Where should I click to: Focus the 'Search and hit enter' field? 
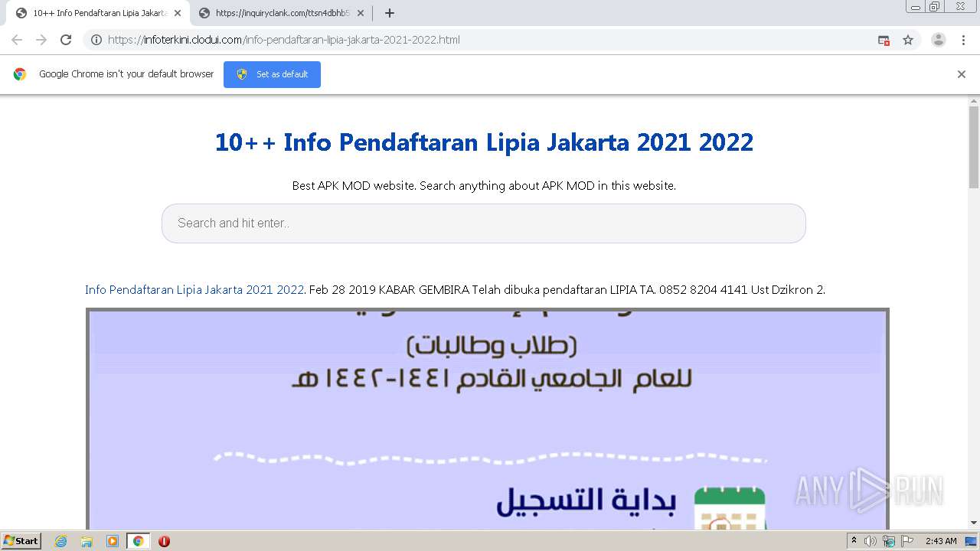tap(484, 223)
